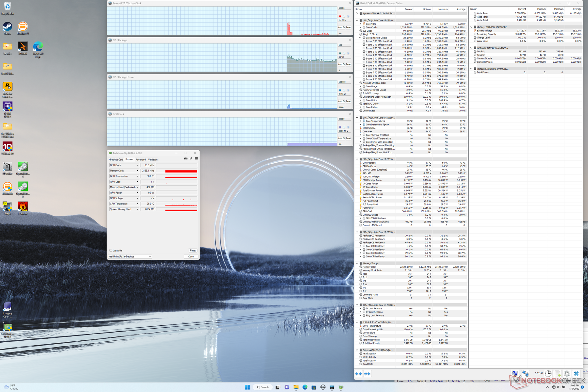Viewport: 588px width, 392px height.
Task: Open File Explorer in taskbar
Action: click(296, 387)
